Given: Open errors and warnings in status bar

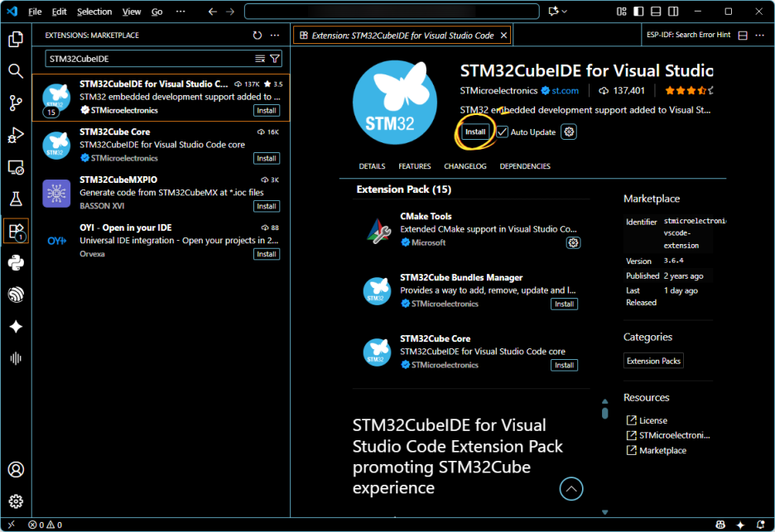Looking at the screenshot, I should (46, 525).
